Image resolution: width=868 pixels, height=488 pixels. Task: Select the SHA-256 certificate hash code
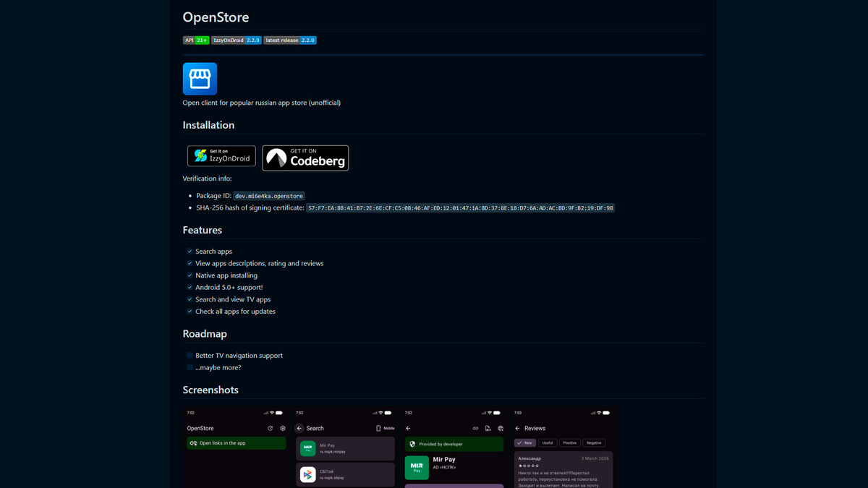461,208
